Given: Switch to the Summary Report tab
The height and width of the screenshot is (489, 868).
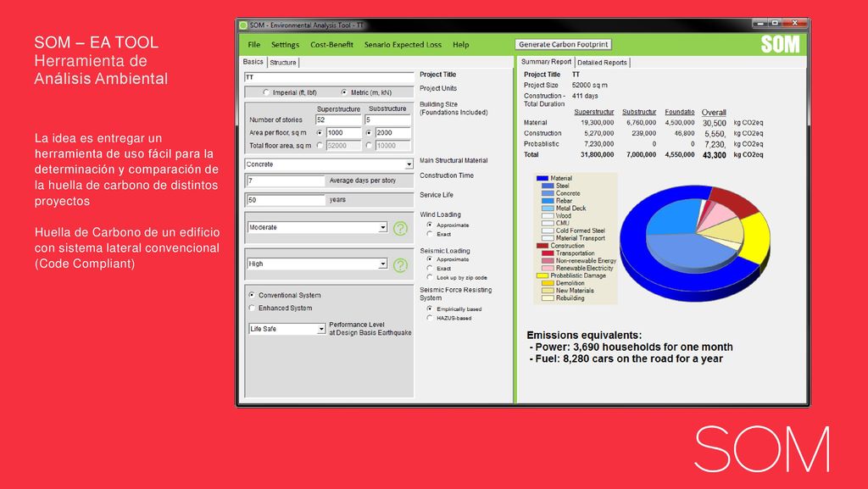Looking at the screenshot, I should click(546, 62).
